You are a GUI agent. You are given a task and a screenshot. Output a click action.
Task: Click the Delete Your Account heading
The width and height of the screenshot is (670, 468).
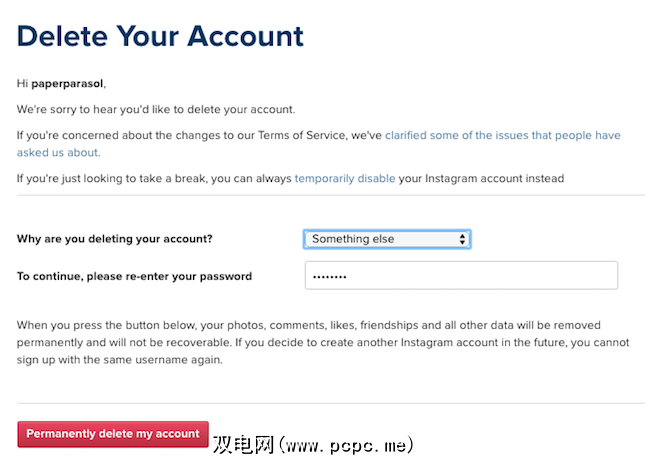[160, 36]
